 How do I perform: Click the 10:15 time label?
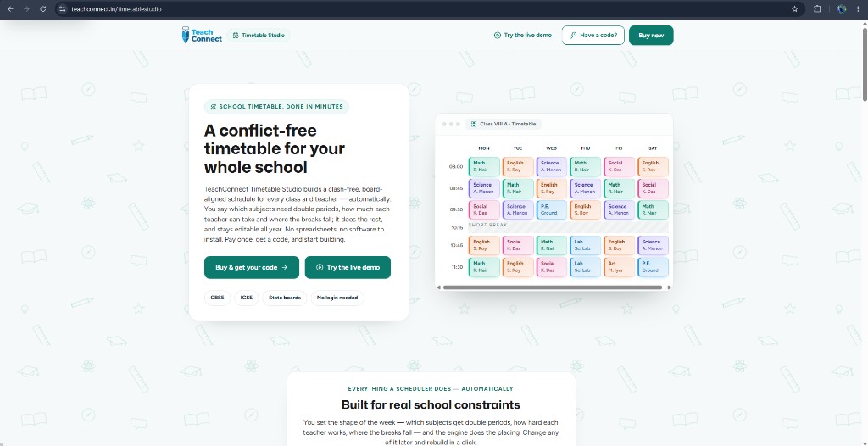(x=457, y=228)
